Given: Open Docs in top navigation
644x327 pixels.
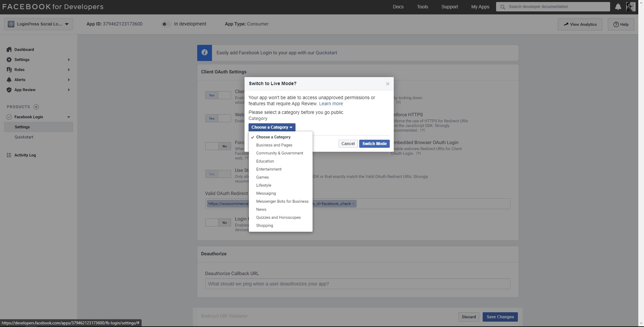Looking at the screenshot, I should 398,7.
